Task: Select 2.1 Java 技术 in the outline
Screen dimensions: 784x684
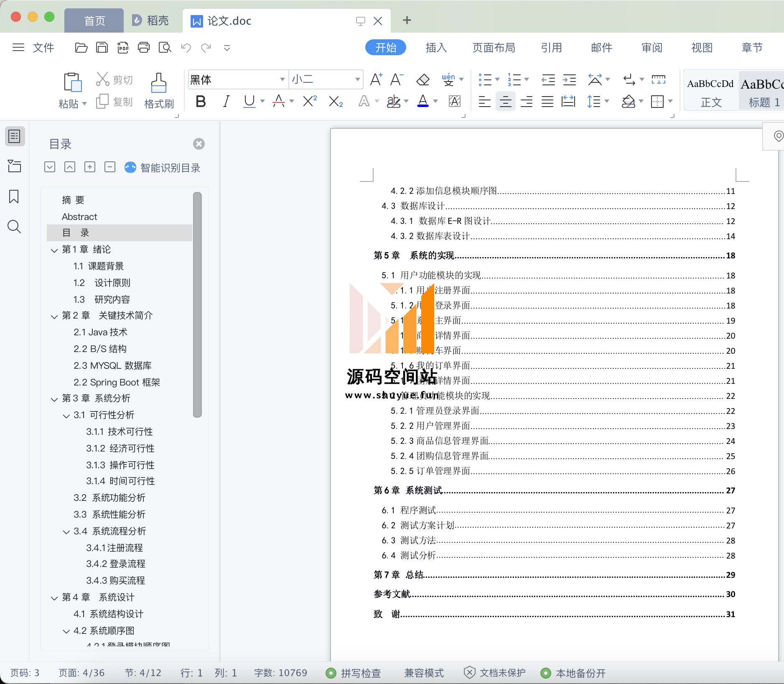Action: 100,332
